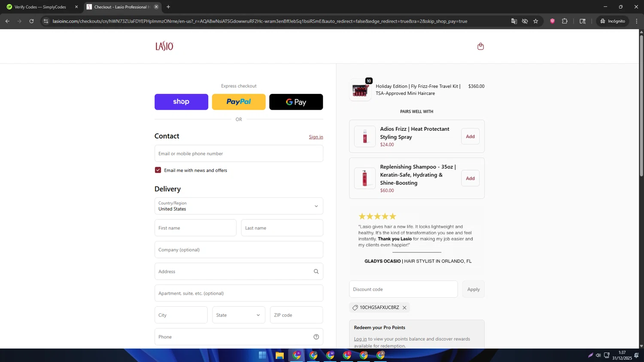Click third-party cookies blocked eye icon
The height and width of the screenshot is (362, 644).
click(525, 21)
